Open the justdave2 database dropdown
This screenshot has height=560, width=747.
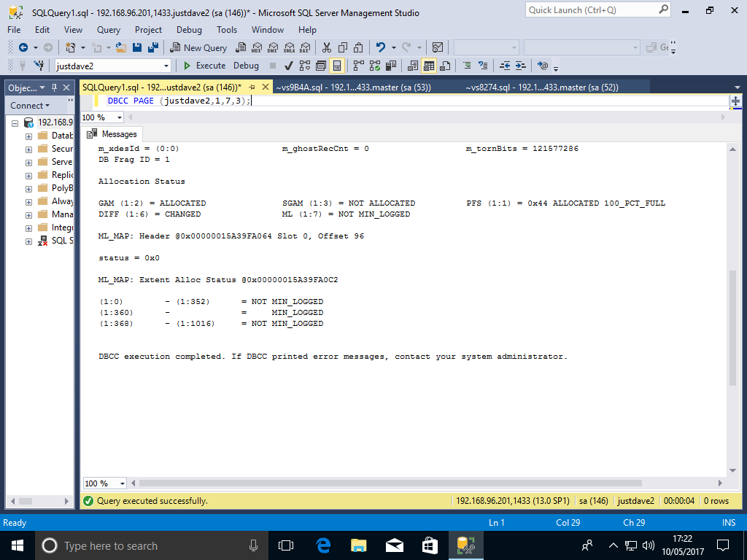(166, 66)
